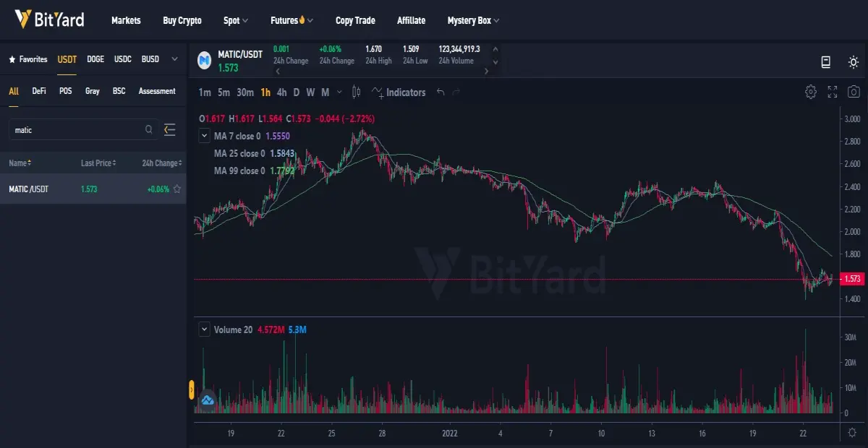Viewport: 868px width, 448px height.
Task: Switch chart to monthly M interval
Action: point(325,92)
